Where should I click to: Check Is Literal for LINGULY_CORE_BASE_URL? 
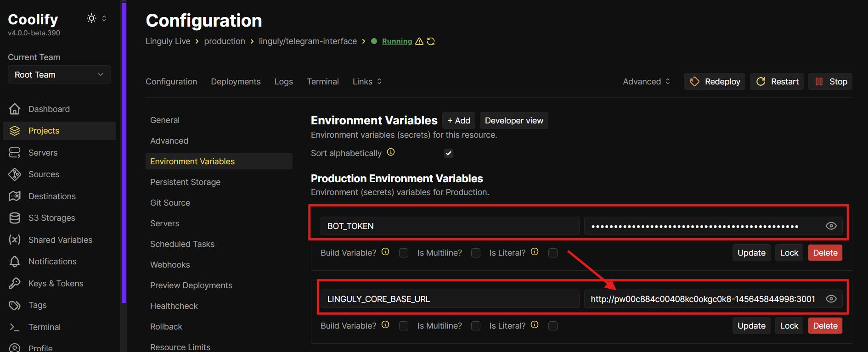(x=553, y=326)
